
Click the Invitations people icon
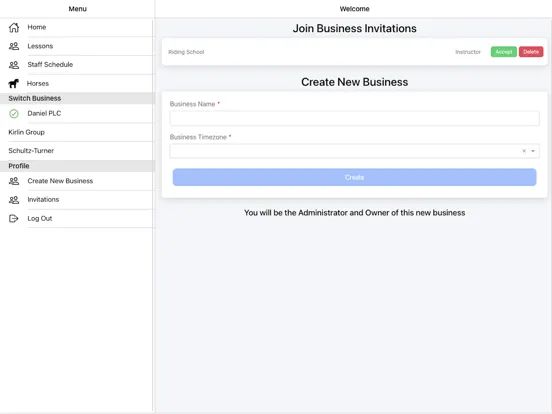click(14, 200)
